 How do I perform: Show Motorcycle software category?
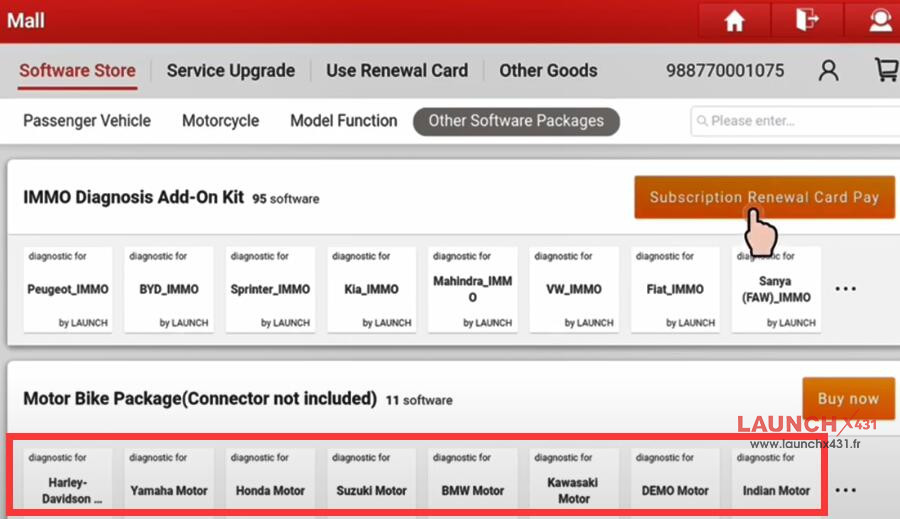pos(220,121)
